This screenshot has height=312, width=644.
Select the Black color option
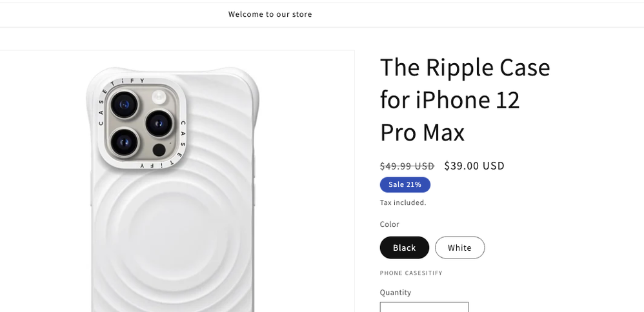[404, 248]
